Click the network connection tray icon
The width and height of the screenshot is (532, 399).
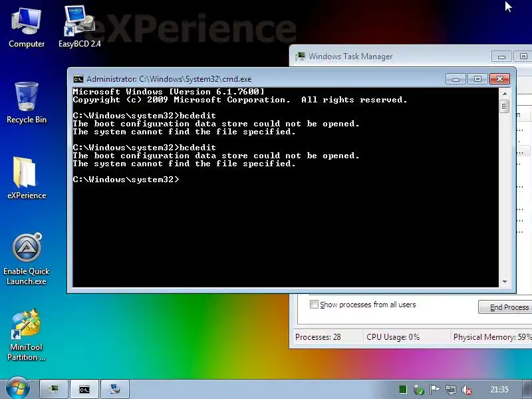click(451, 390)
